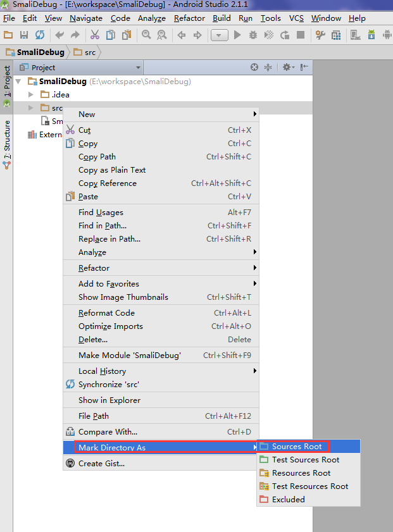393x532 pixels.
Task: Click the Open folder toolbar icon
Action: coord(8,35)
